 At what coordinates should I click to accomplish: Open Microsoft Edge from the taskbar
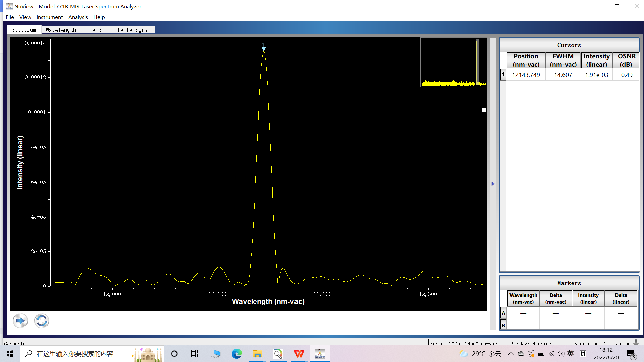pos(237,354)
